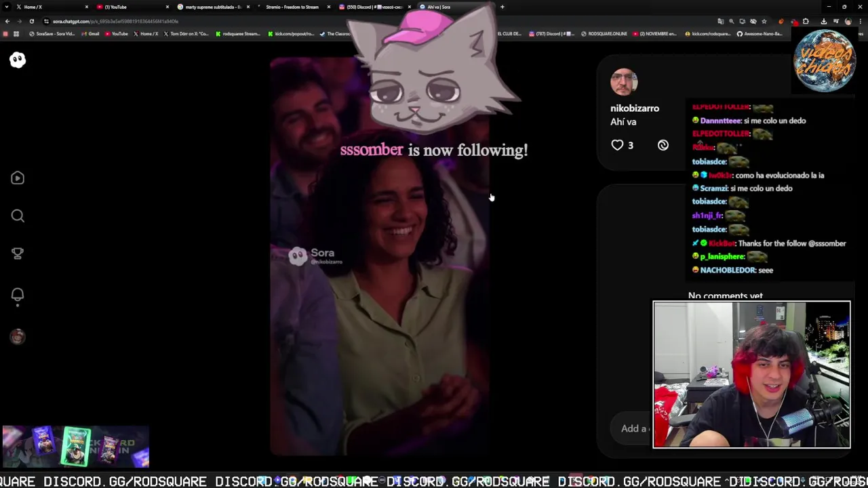Screen dimensions: 868x488
Task: Click the crossed-out eye icon in address bar
Action: coord(753,21)
